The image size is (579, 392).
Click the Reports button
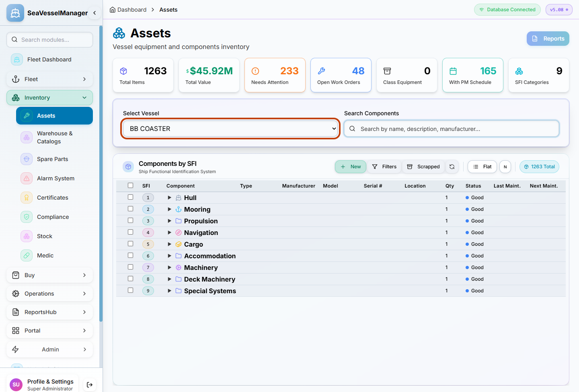[548, 39]
